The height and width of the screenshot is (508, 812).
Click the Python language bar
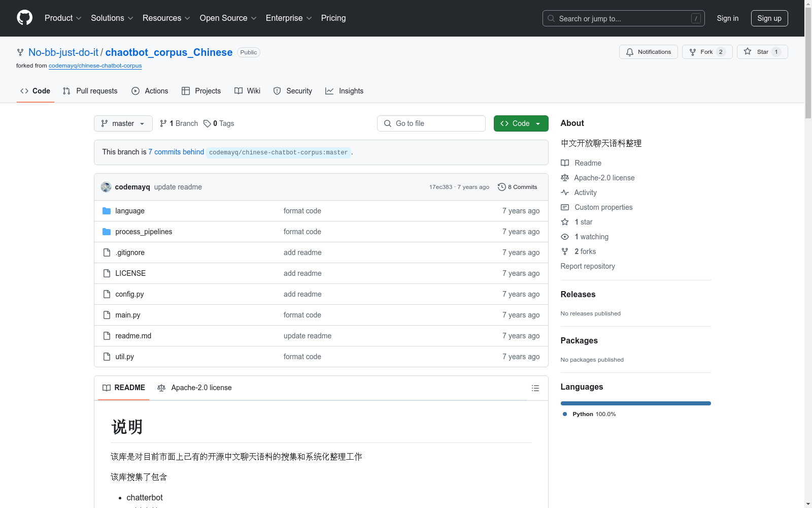[636, 403]
